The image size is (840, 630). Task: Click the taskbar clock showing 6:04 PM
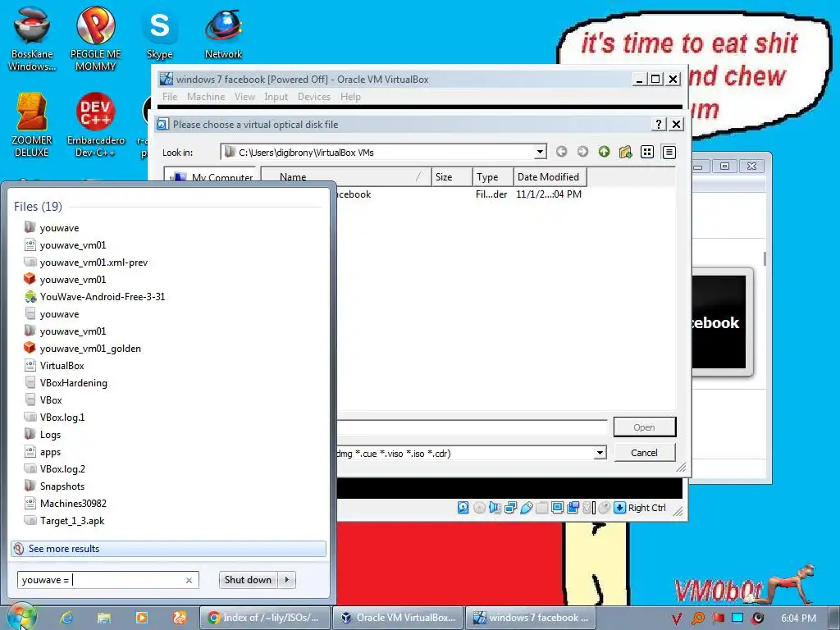pyautogui.click(x=798, y=619)
